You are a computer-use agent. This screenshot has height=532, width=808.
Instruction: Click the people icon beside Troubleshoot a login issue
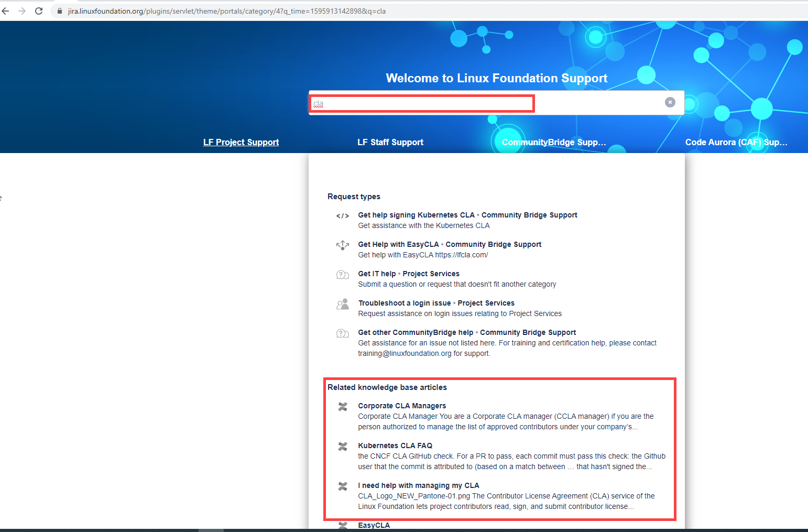[343, 304]
